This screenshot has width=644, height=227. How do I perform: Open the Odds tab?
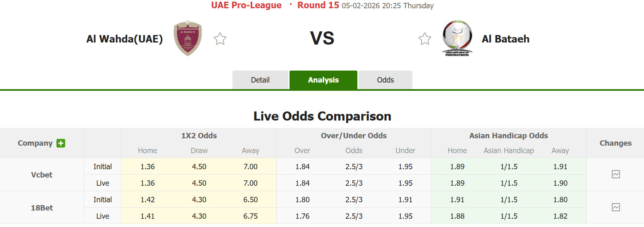pos(385,80)
